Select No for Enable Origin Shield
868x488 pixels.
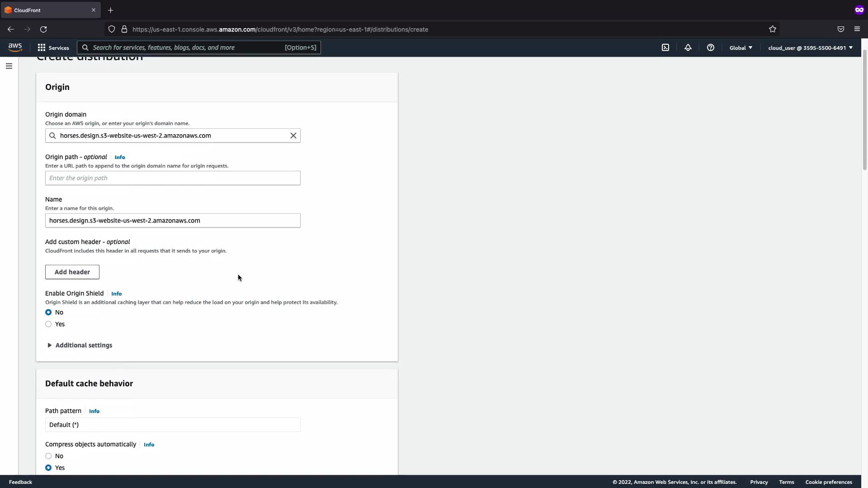click(48, 312)
